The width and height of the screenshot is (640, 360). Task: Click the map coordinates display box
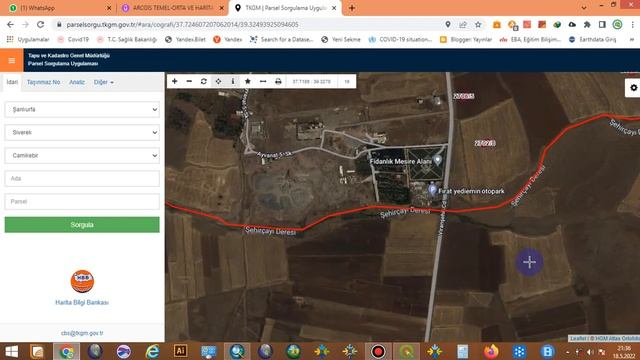point(311,81)
